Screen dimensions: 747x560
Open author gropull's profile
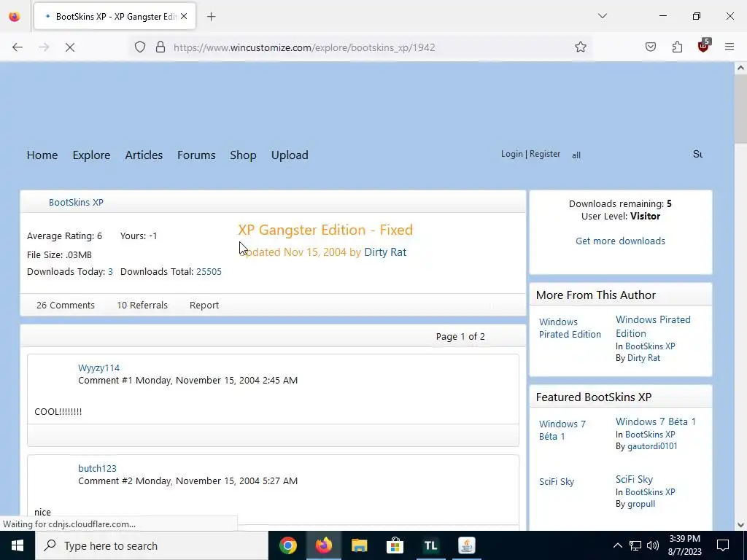641,504
